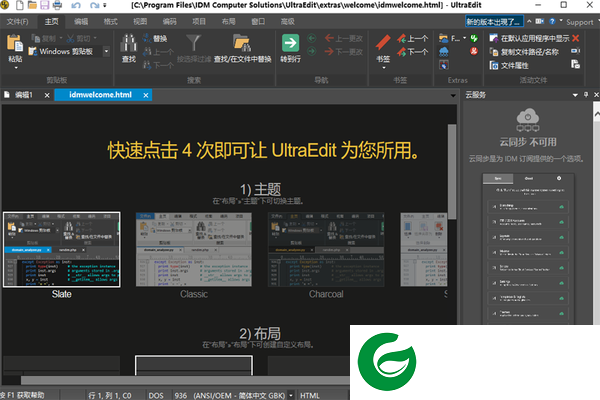Image resolution: width=600 pixels, height=400 pixels.
Task: Click the horizontal scrollbar under the welcome page
Action: [185, 380]
